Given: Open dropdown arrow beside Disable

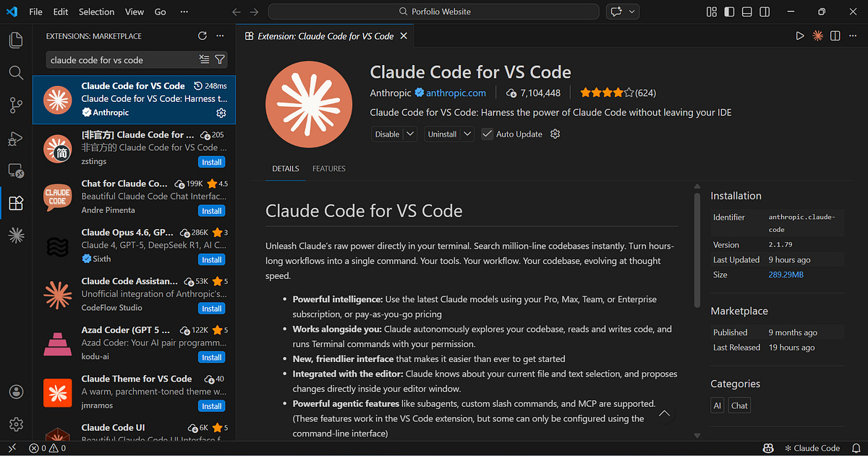Looking at the screenshot, I should pyautogui.click(x=410, y=134).
